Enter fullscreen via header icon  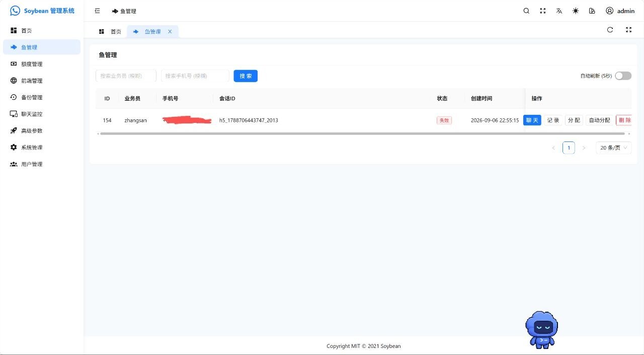(543, 11)
